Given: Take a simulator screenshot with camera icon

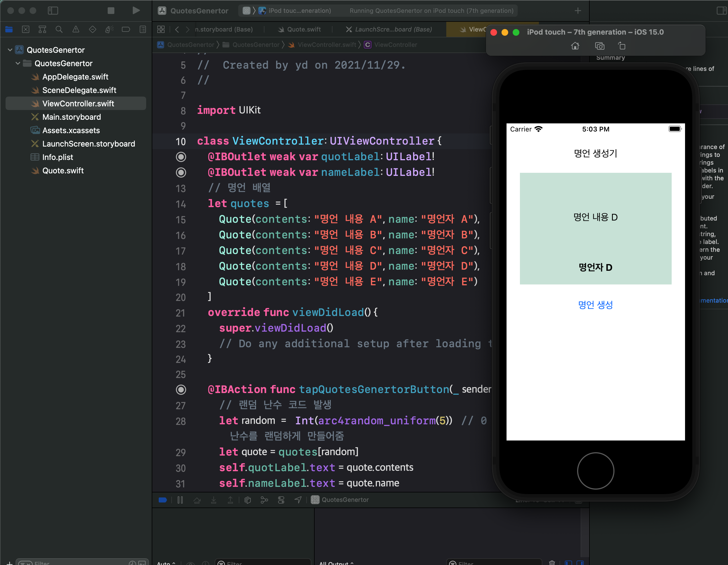Looking at the screenshot, I should click(599, 46).
